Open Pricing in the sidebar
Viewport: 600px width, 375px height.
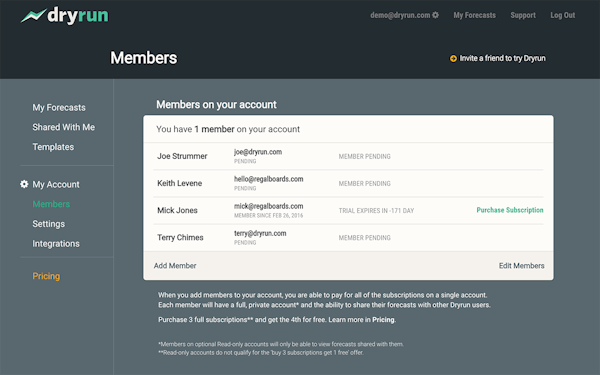46,276
